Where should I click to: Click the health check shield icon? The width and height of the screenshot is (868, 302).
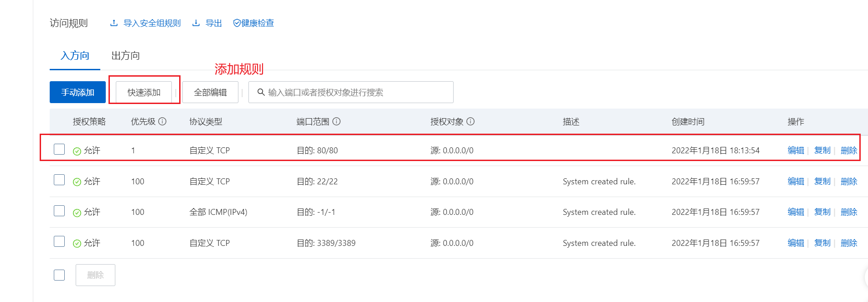237,23
